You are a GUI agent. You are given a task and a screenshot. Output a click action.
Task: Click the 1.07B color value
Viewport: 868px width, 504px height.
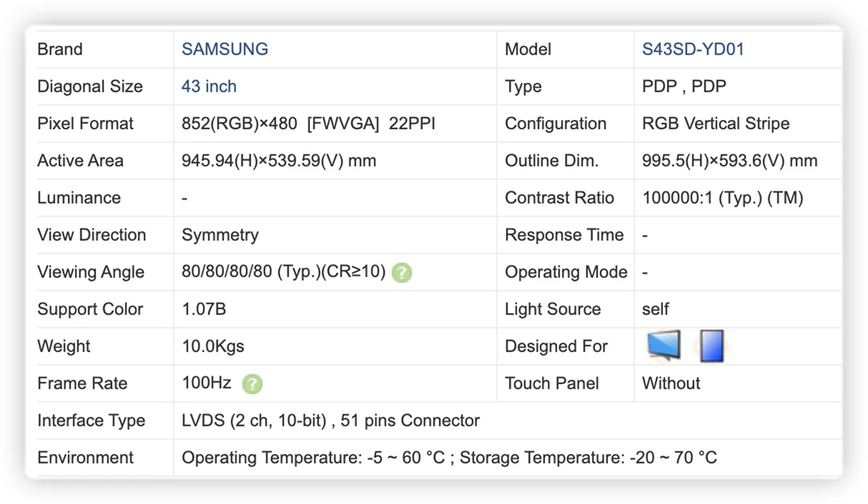pyautogui.click(x=204, y=308)
